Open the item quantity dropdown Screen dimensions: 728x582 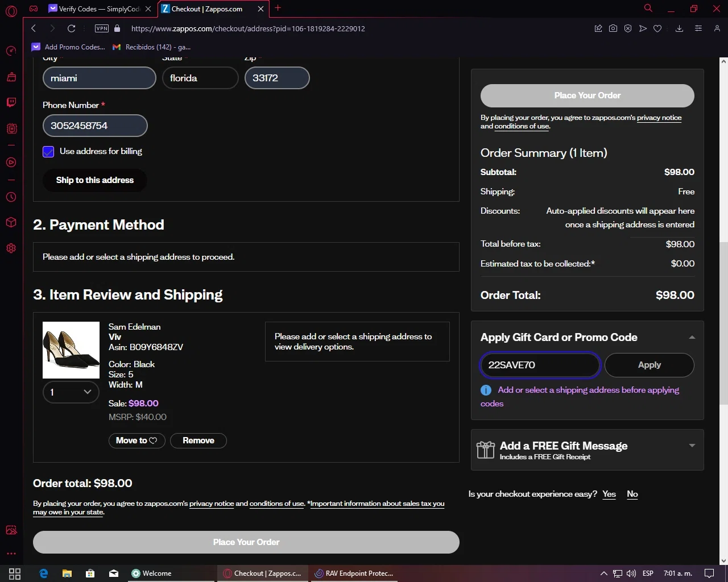click(x=71, y=392)
